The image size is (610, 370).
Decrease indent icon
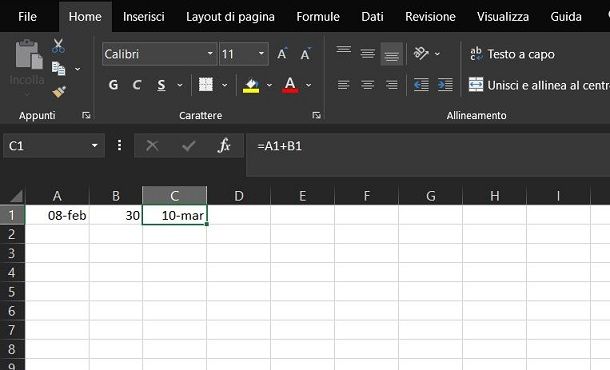[421, 84]
